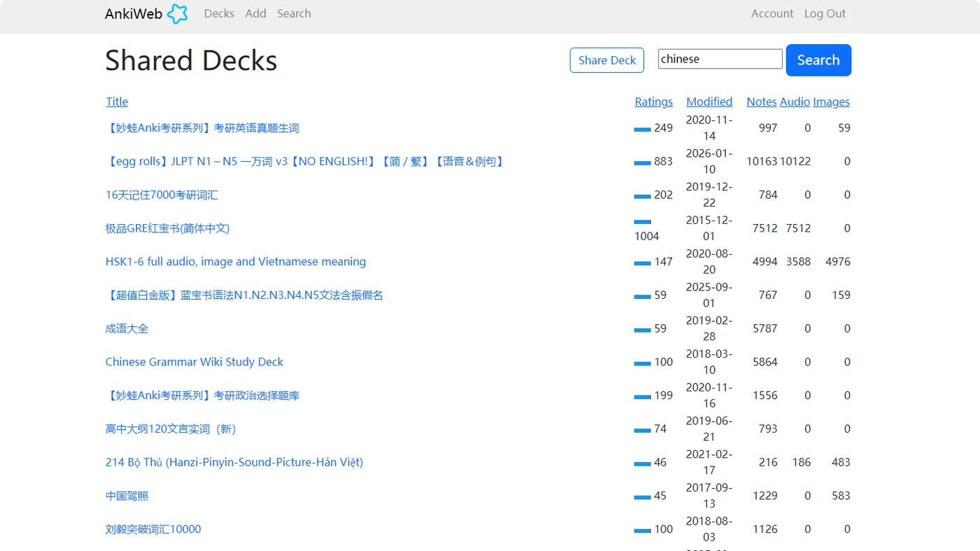Open the Decks menu item
The height and width of the screenshot is (551, 980).
pos(219,13)
